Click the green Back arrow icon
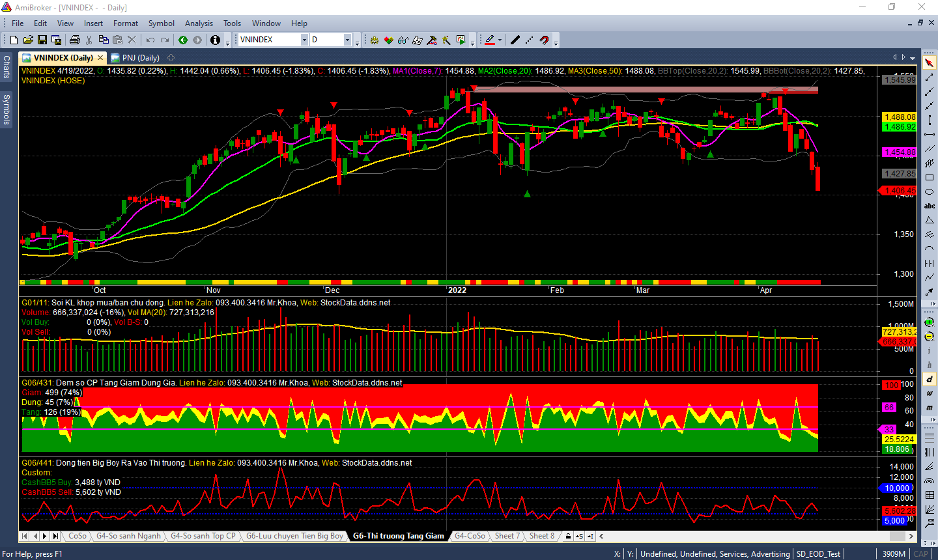Screen dimensions: 938x560 (x=183, y=40)
